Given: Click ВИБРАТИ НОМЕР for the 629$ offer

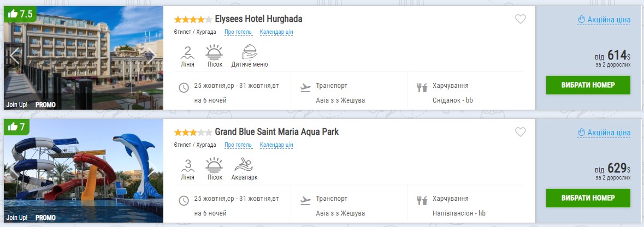Looking at the screenshot, I should click(588, 198).
